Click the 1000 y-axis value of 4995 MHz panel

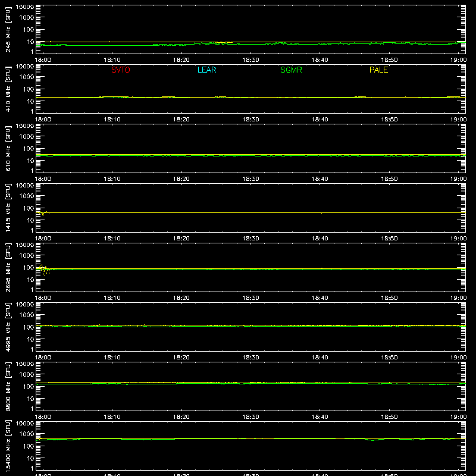pyautogui.click(x=27, y=315)
